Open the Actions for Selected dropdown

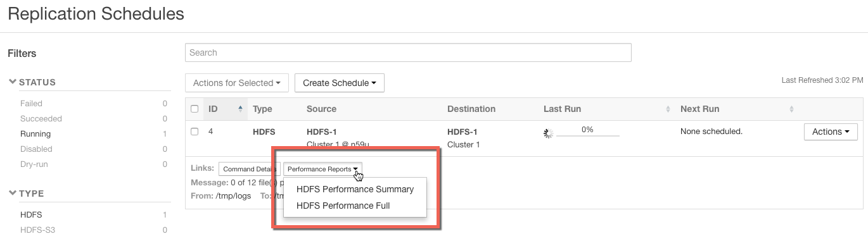237,83
